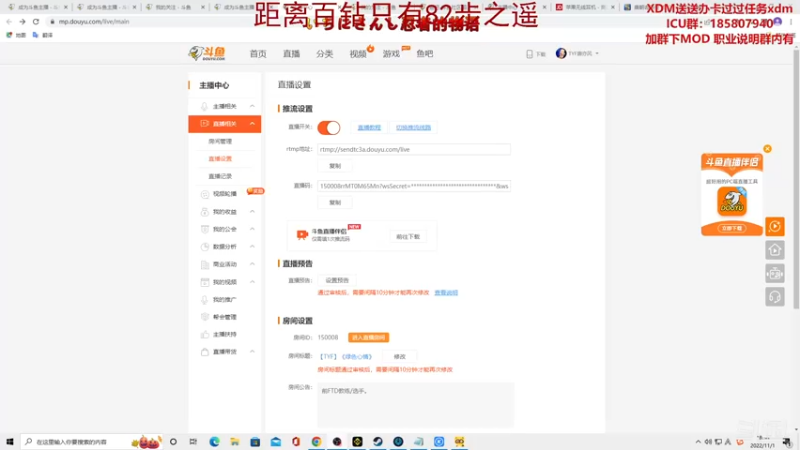Expand the 我的视频 chevron
Screen dimensions: 800x450
pyautogui.click(x=252, y=282)
